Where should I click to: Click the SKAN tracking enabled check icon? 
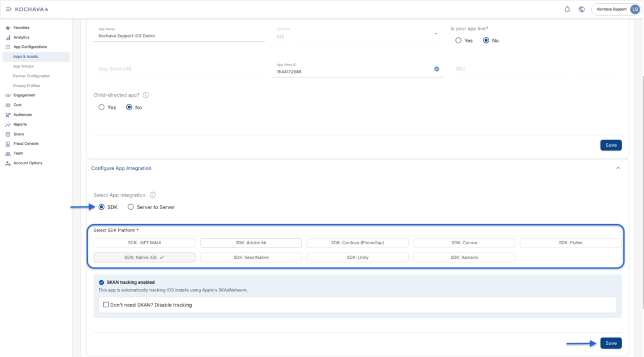pos(101,283)
